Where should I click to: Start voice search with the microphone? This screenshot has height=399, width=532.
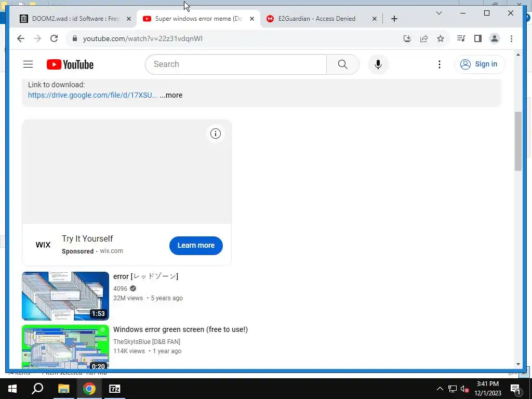pyautogui.click(x=378, y=64)
